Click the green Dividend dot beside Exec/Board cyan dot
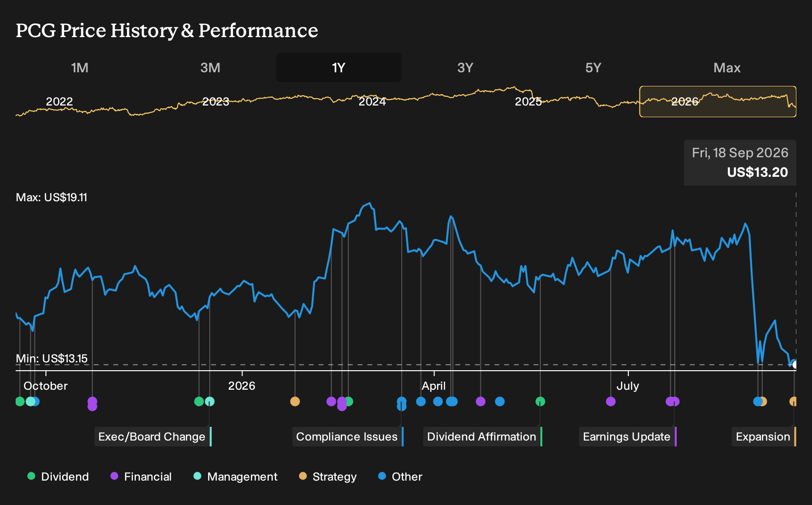The height and width of the screenshot is (505, 812). coord(199,401)
